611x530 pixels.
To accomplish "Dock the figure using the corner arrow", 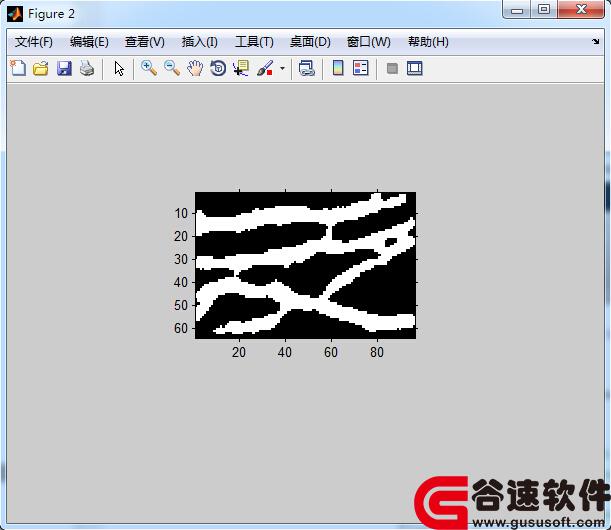I will pyautogui.click(x=596, y=41).
